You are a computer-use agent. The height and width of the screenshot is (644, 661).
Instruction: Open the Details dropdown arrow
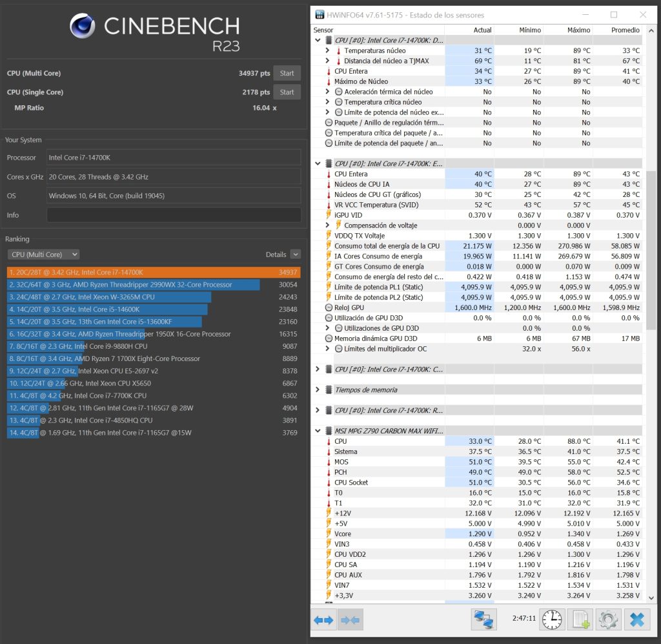click(x=296, y=254)
